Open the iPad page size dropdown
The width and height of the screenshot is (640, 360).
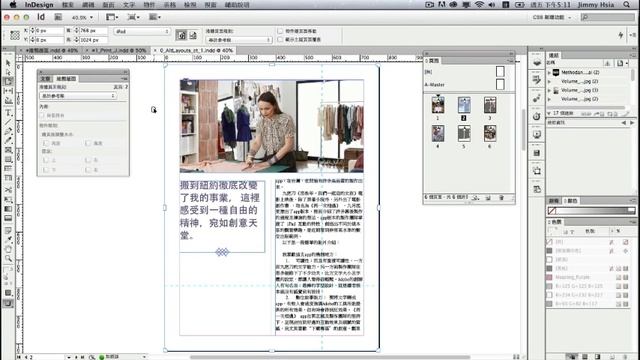[x=142, y=31]
